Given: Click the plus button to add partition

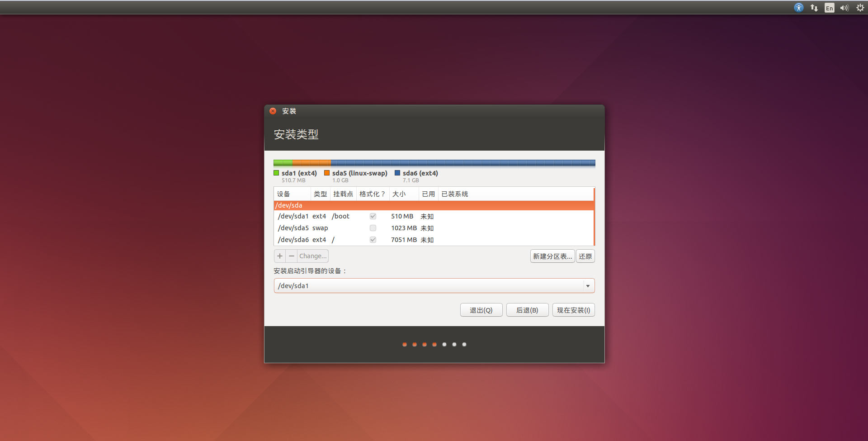Looking at the screenshot, I should pos(280,256).
